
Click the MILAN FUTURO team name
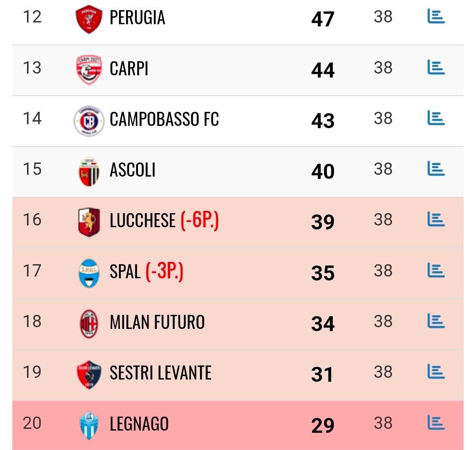157,323
